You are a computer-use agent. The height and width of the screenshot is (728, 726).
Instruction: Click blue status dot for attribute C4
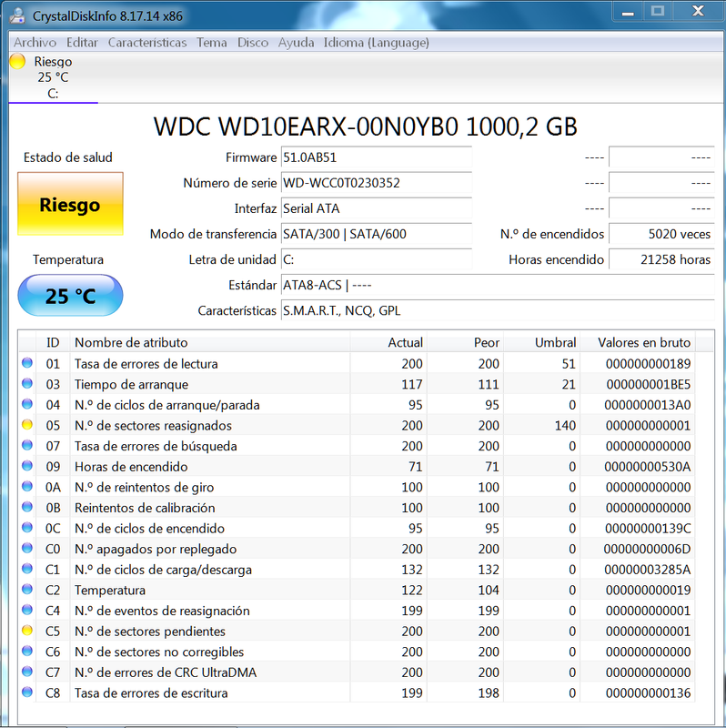point(27,609)
